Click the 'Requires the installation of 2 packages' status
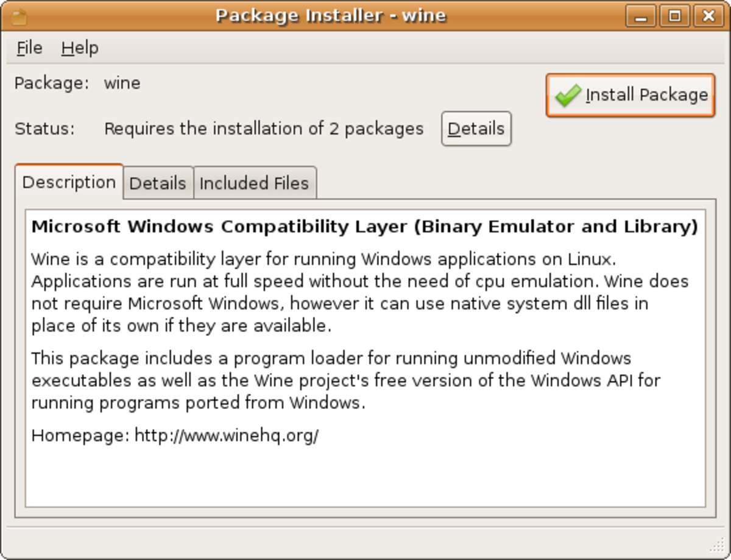This screenshot has height=560, width=731. tap(264, 129)
